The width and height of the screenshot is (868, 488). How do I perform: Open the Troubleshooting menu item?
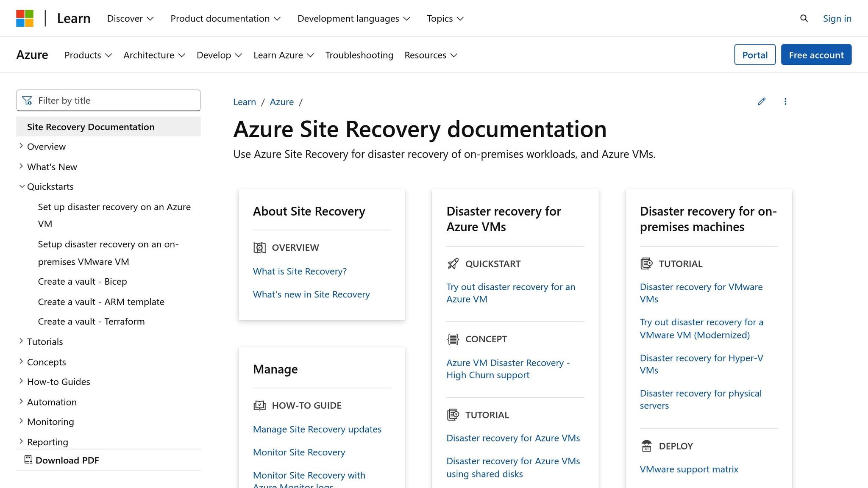pyautogui.click(x=359, y=55)
